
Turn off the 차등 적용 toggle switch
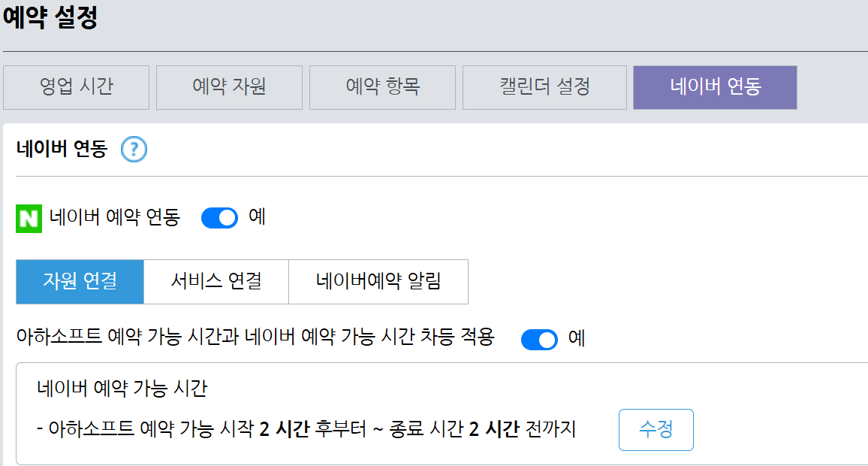pos(539,340)
